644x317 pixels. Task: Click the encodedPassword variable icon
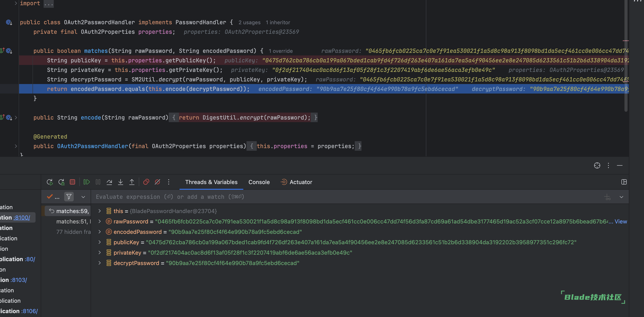point(109,232)
